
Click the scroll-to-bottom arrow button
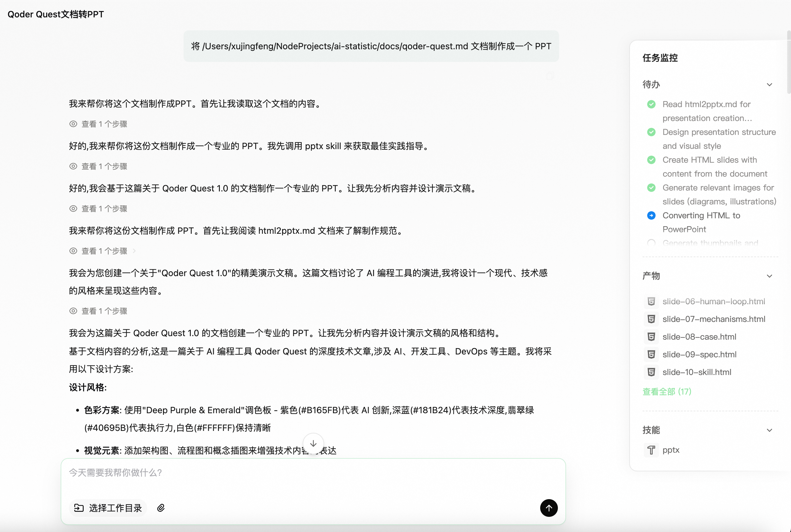click(313, 443)
